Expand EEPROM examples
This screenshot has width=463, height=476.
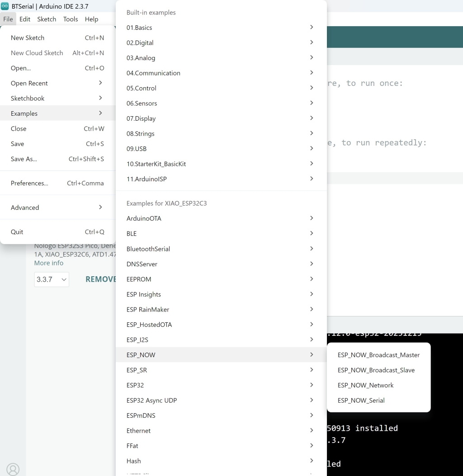pyautogui.click(x=221, y=279)
